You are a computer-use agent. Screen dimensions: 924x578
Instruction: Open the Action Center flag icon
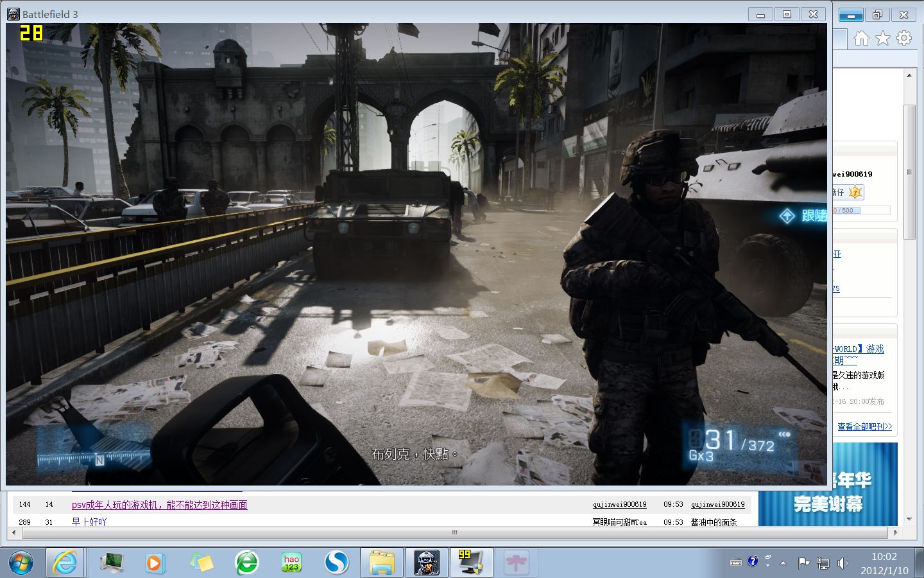(803, 563)
